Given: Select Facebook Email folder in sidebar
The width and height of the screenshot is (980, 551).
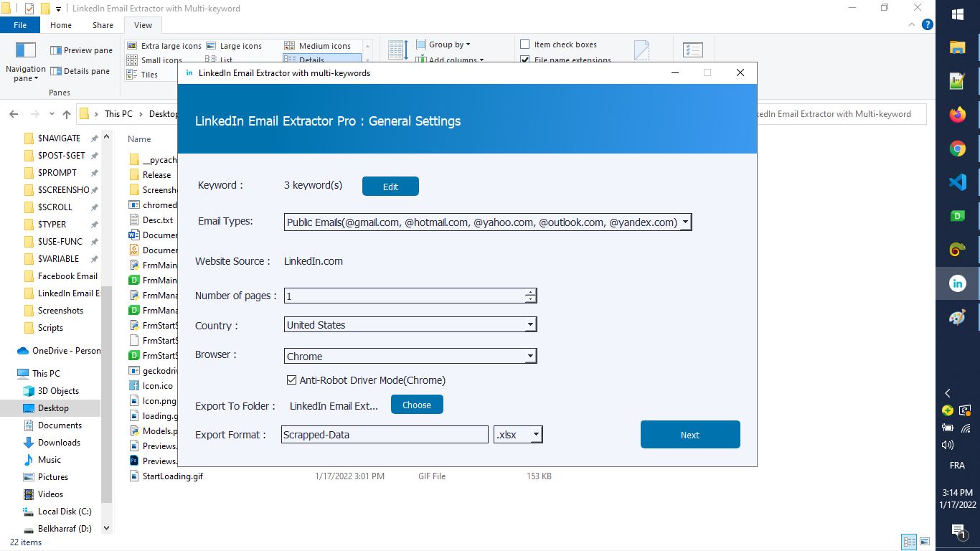Looking at the screenshot, I should 61,275.
